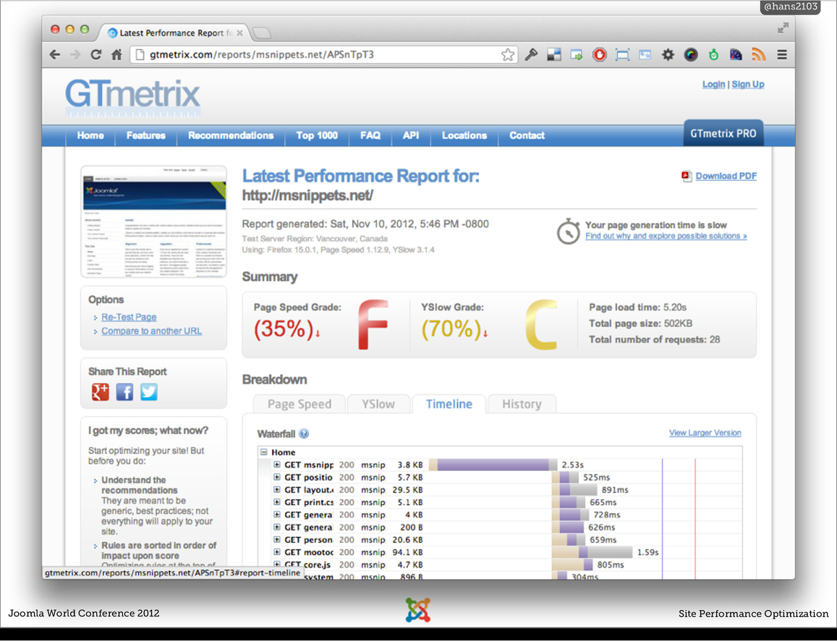Viewport: 837px width, 644px height.
Task: Click Find out why and explore solutions link
Action: (666, 236)
